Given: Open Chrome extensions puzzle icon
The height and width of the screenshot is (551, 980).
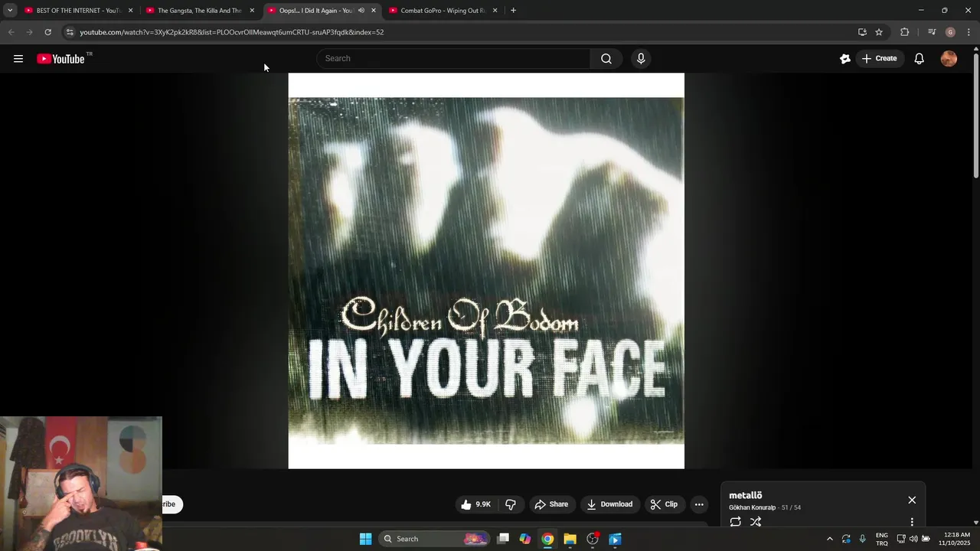Looking at the screenshot, I should pos(904,32).
